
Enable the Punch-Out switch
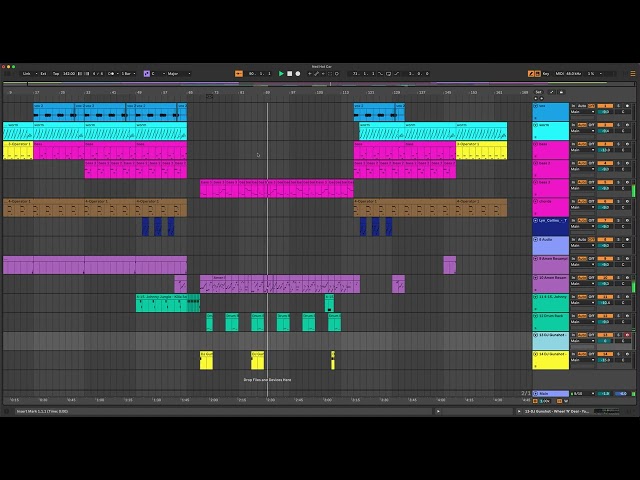click(396, 73)
